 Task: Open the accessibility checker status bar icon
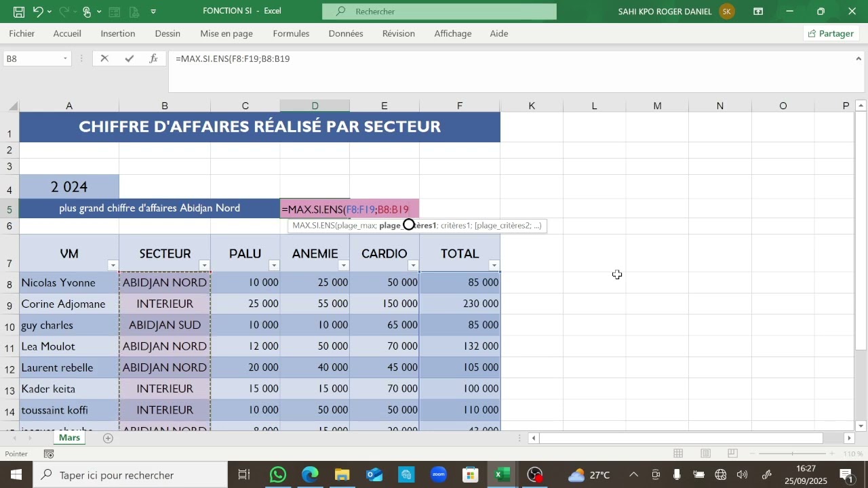click(49, 454)
